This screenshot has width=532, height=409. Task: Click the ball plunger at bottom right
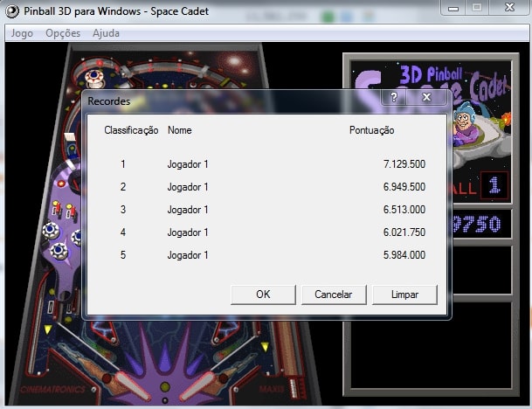pos(293,387)
